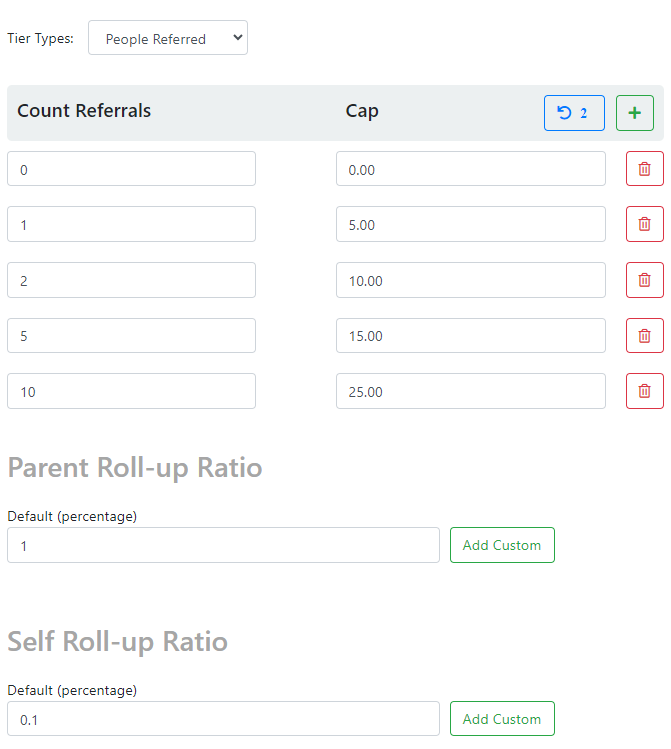Click Add Custom for Self Roll-up Ratio
The image size is (671, 749).
point(502,719)
